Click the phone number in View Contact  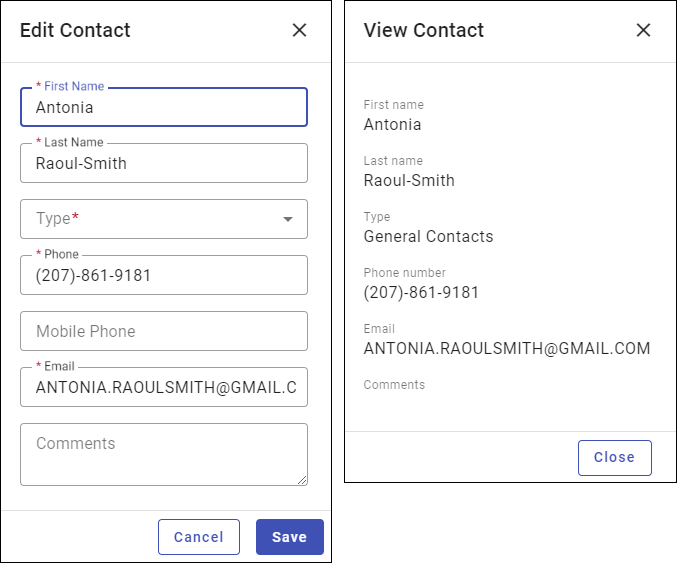point(421,293)
